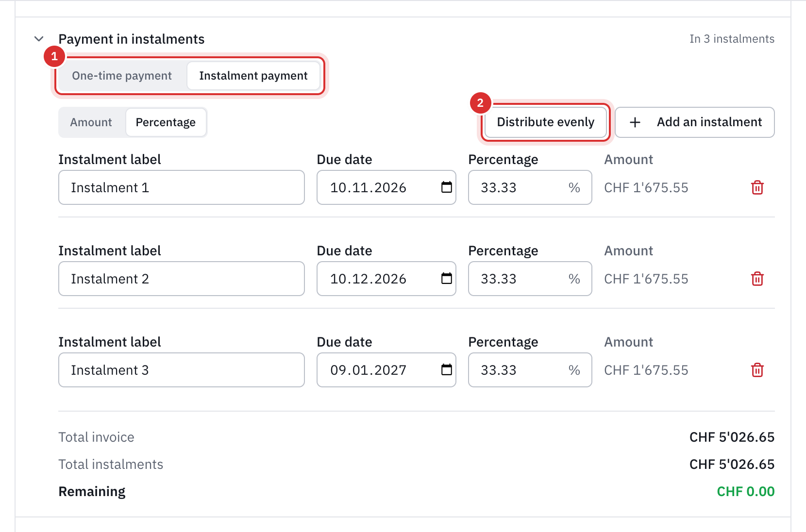Collapse the Payment in instalments section

click(39, 39)
